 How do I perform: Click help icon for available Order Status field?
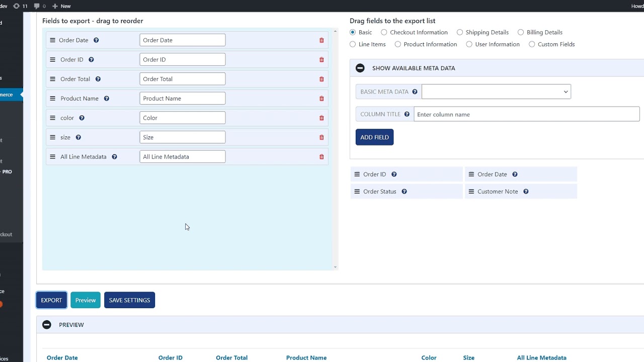point(405,192)
